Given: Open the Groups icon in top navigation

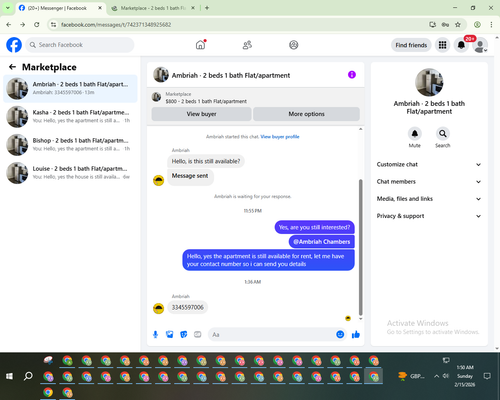Looking at the screenshot, I should (x=294, y=45).
